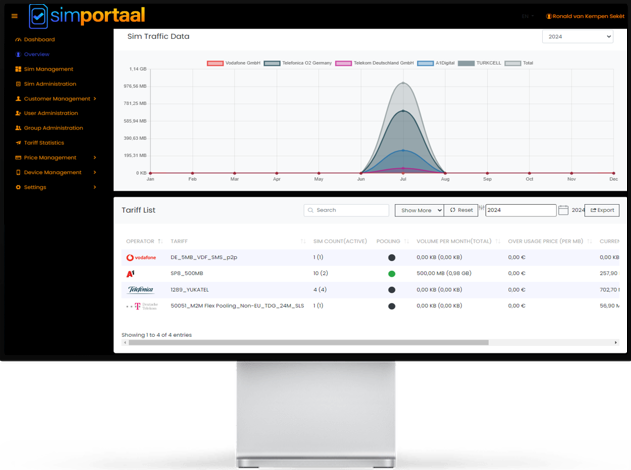Click the user profile icon
Image resolution: width=631 pixels, height=470 pixels.
point(549,16)
